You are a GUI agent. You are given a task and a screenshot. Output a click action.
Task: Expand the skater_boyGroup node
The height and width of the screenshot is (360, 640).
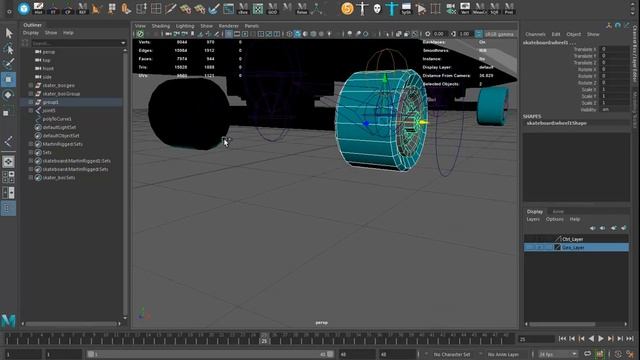click(31, 93)
